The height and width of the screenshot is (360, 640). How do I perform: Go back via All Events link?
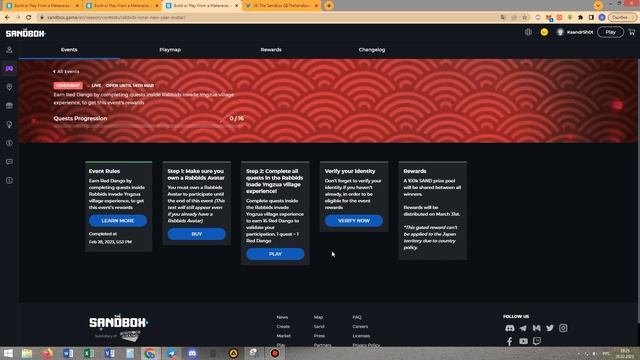[x=66, y=71]
